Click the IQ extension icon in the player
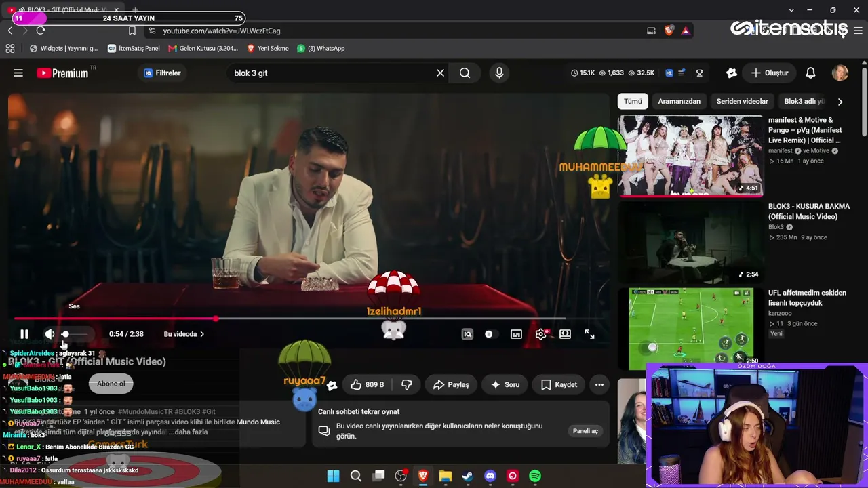 coord(467,334)
